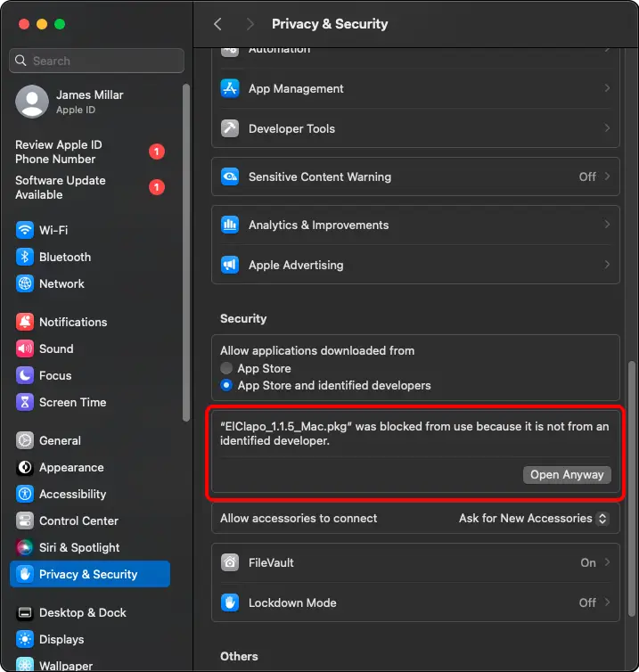Click the FileVault icon
Viewport: 639px width, 672px height.
(x=230, y=562)
